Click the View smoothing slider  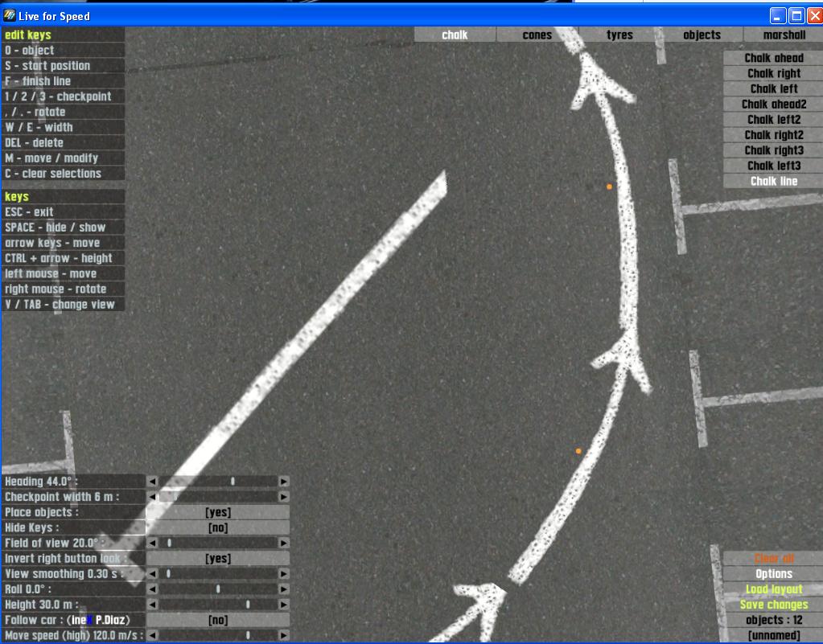point(218,574)
